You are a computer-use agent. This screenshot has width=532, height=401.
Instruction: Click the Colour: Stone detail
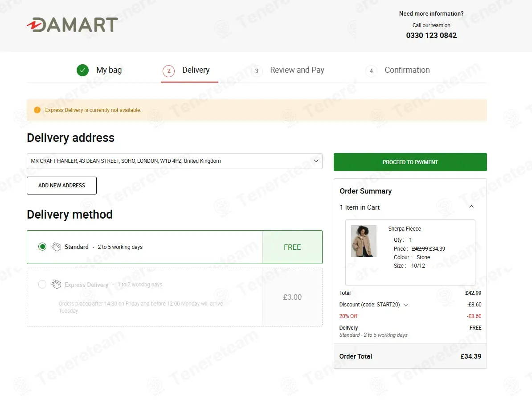click(412, 257)
